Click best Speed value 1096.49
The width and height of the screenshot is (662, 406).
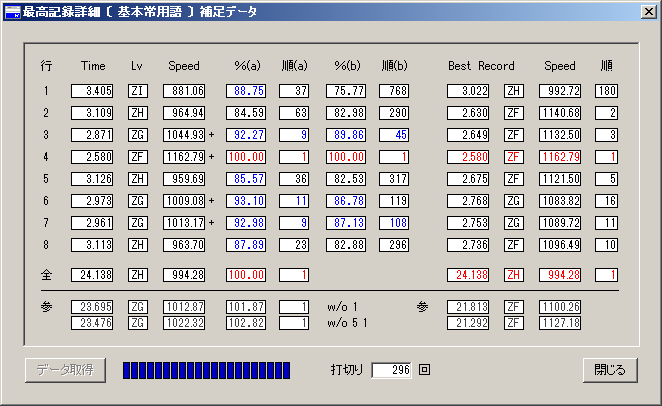pos(560,245)
